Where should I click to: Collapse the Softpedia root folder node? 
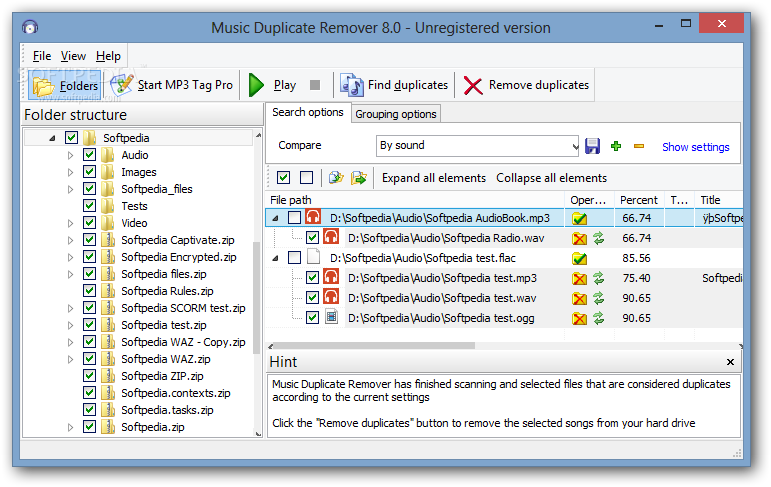[x=52, y=138]
